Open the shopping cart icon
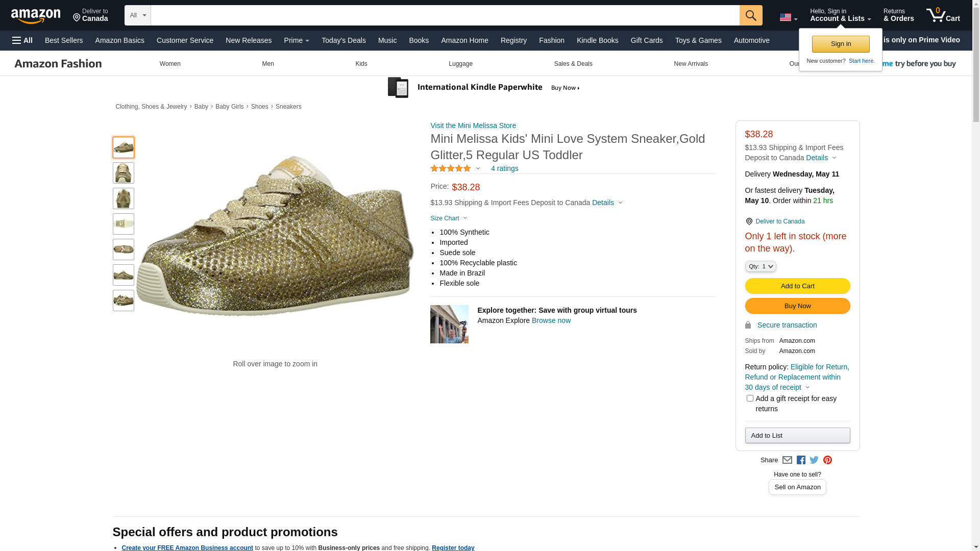The width and height of the screenshot is (980, 551). tap(943, 15)
